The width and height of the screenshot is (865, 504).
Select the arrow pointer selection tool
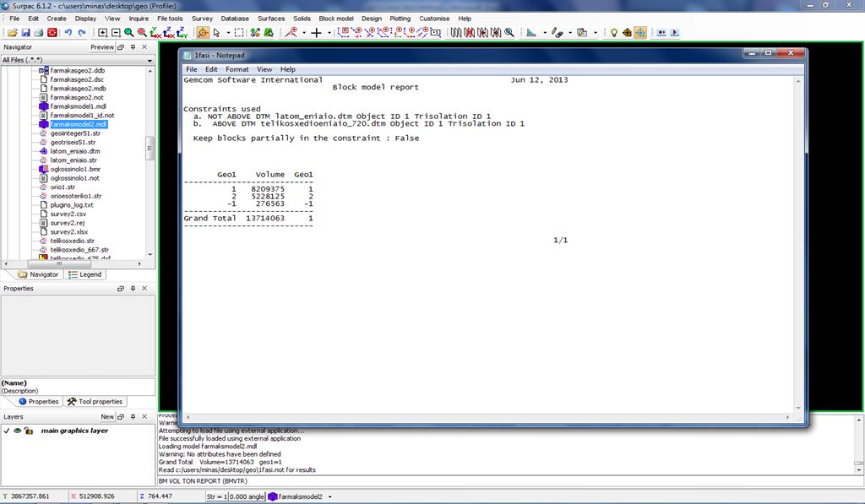[216, 33]
